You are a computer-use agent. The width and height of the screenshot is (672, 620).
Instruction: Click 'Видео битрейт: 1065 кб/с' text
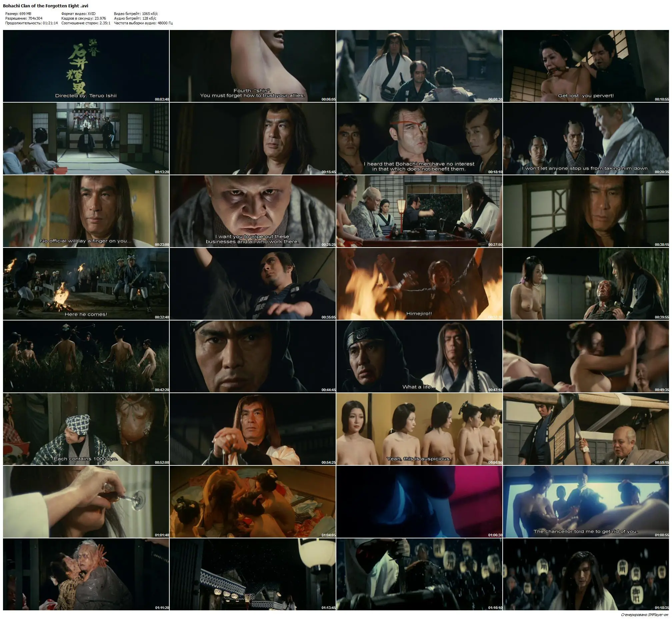[136, 14]
